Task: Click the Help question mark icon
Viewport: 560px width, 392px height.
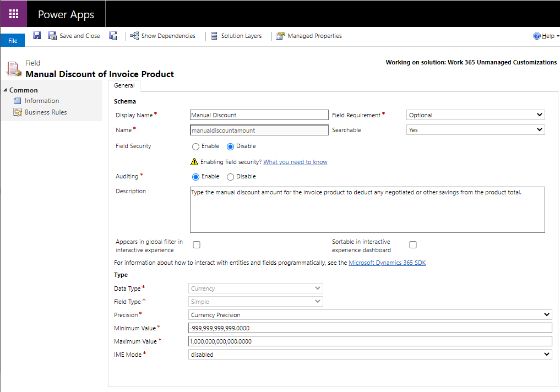Action: pos(537,36)
